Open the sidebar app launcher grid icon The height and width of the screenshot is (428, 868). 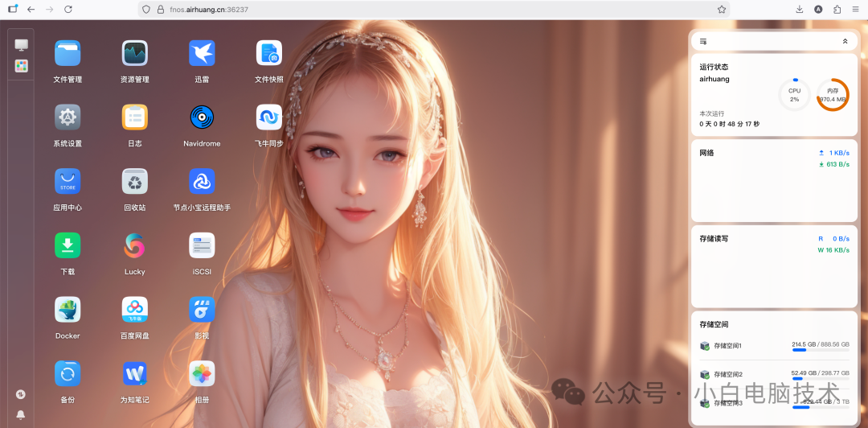point(21,66)
